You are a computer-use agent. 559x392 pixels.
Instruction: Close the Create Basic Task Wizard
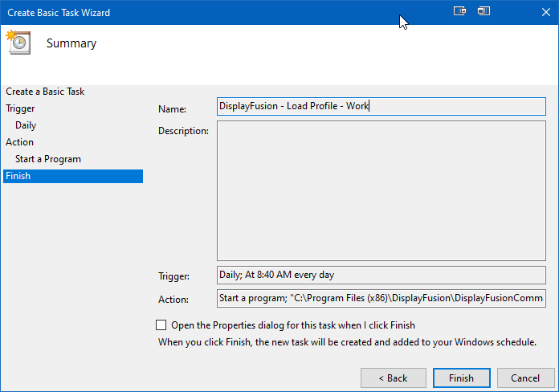pyautogui.click(x=546, y=12)
